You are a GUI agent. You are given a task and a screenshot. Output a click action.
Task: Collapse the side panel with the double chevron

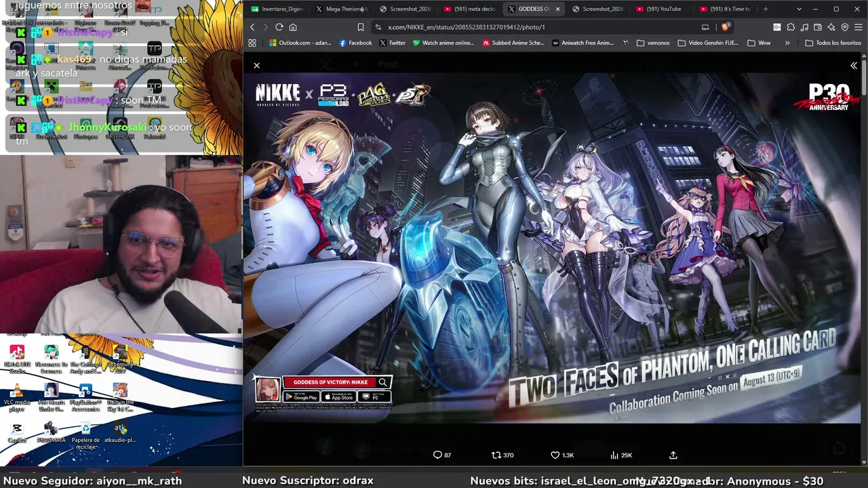pos(854,65)
